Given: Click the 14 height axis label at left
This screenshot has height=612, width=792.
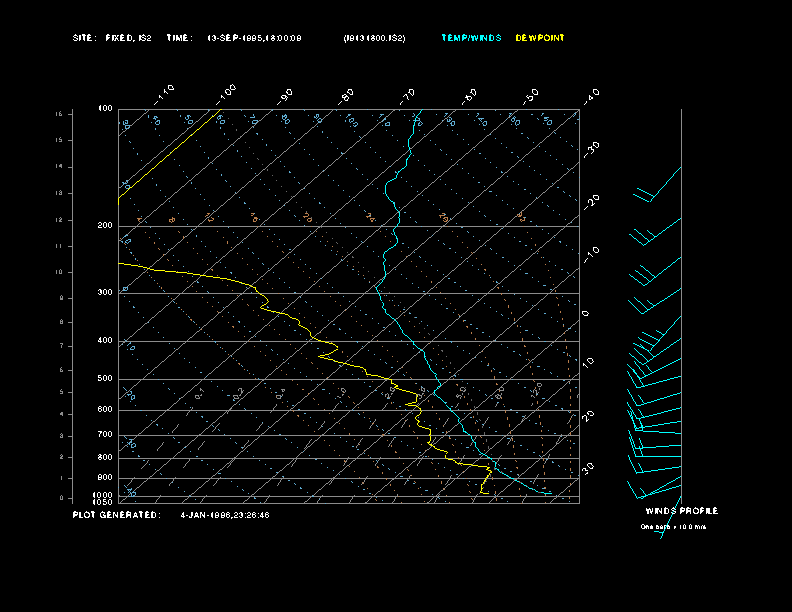Looking at the screenshot, I should tap(59, 166).
